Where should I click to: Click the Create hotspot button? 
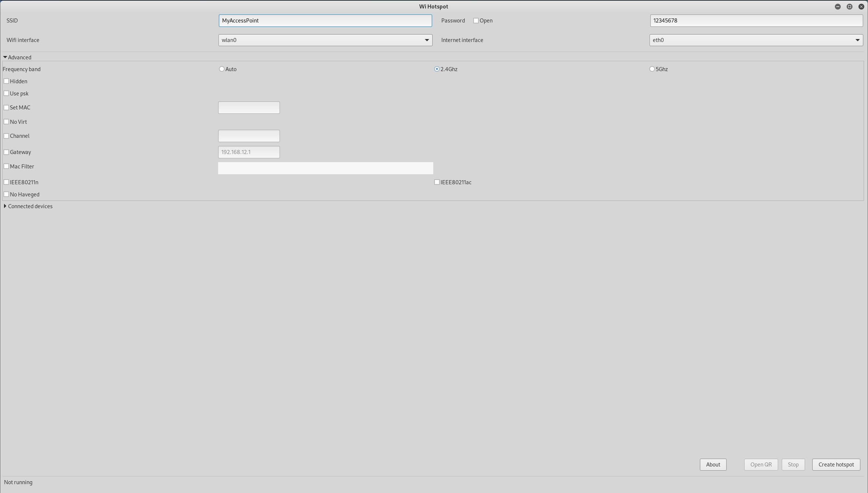pos(836,464)
